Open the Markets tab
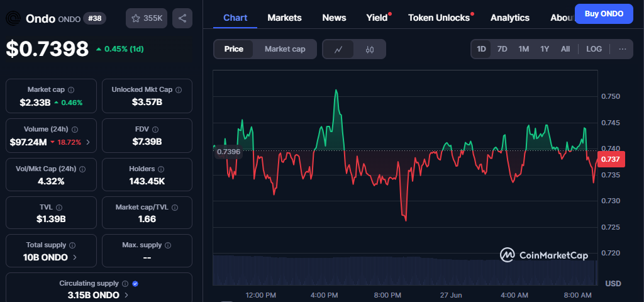This screenshot has height=302, width=644. click(284, 18)
